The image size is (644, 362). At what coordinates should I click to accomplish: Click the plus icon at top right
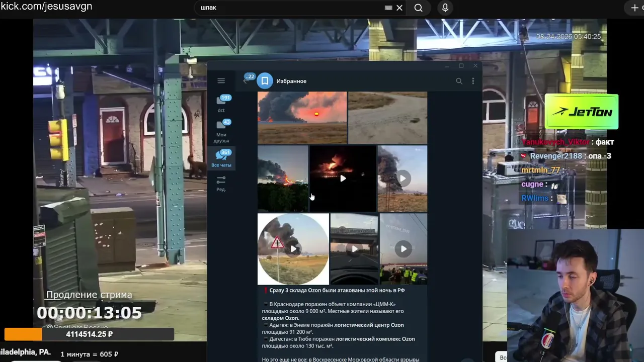click(634, 8)
